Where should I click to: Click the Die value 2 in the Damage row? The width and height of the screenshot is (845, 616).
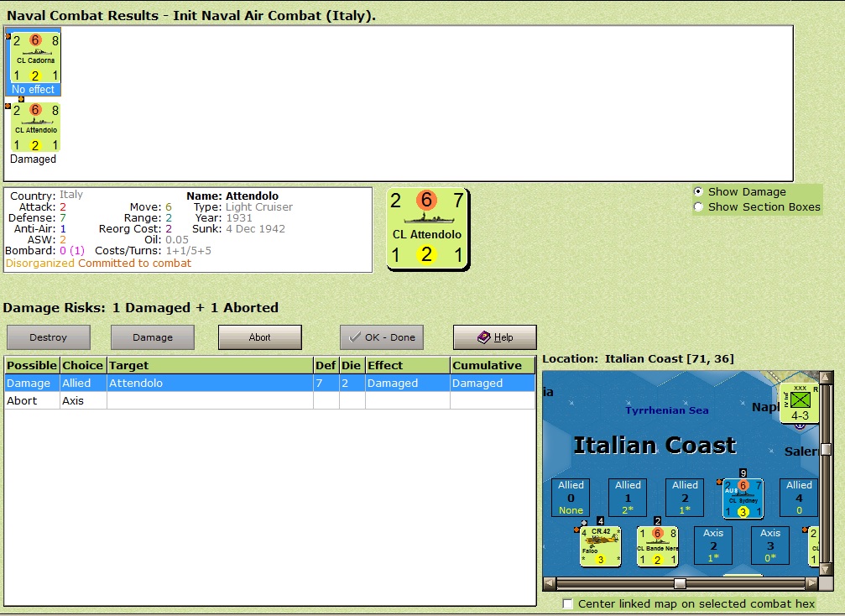352,384
